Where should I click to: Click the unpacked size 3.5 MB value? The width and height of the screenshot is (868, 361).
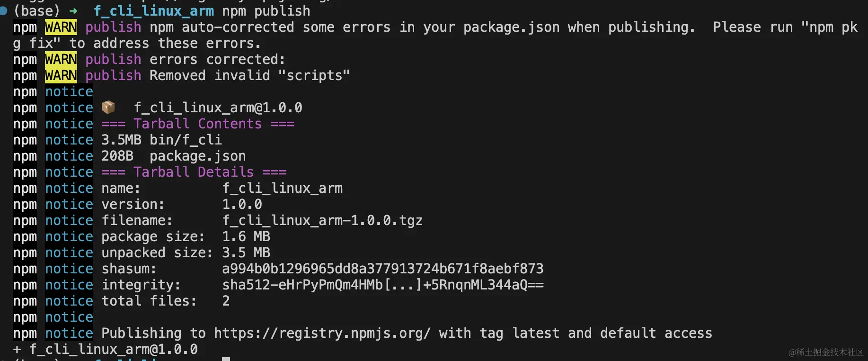click(x=246, y=253)
